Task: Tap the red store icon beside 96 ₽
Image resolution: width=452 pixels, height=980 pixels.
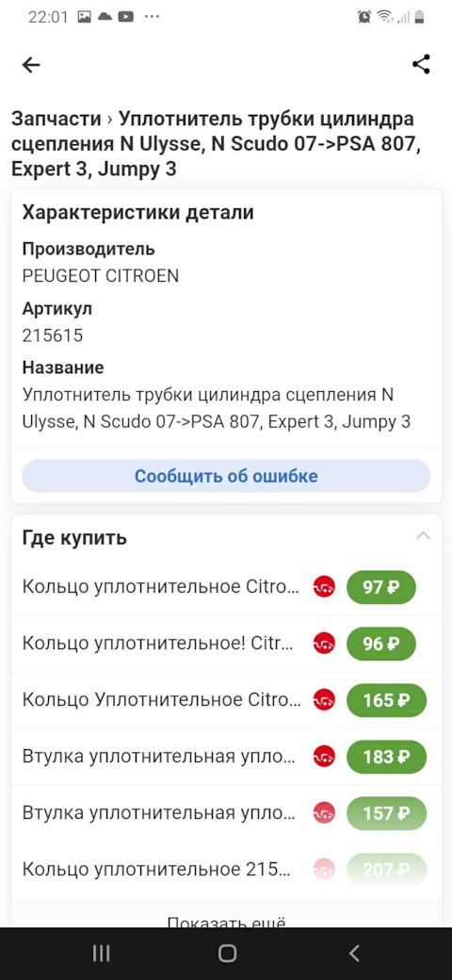Action: (x=324, y=643)
